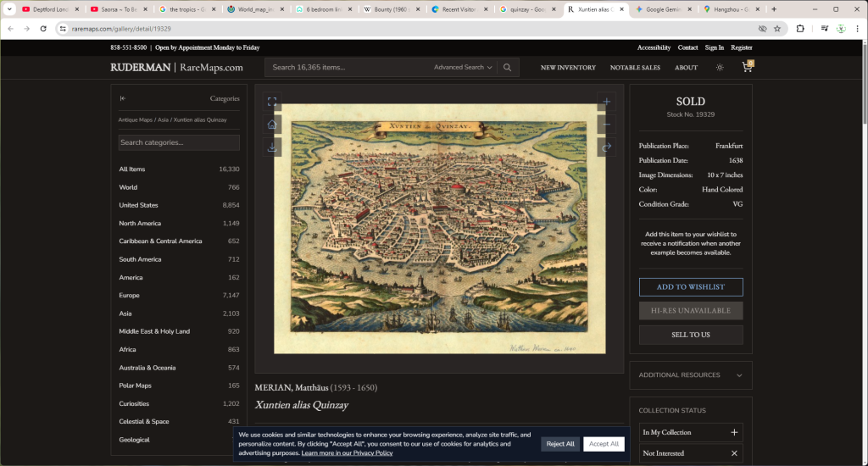The image size is (868, 466).
Task: Toggle light/dark theme with sun icon
Action: [x=720, y=67]
